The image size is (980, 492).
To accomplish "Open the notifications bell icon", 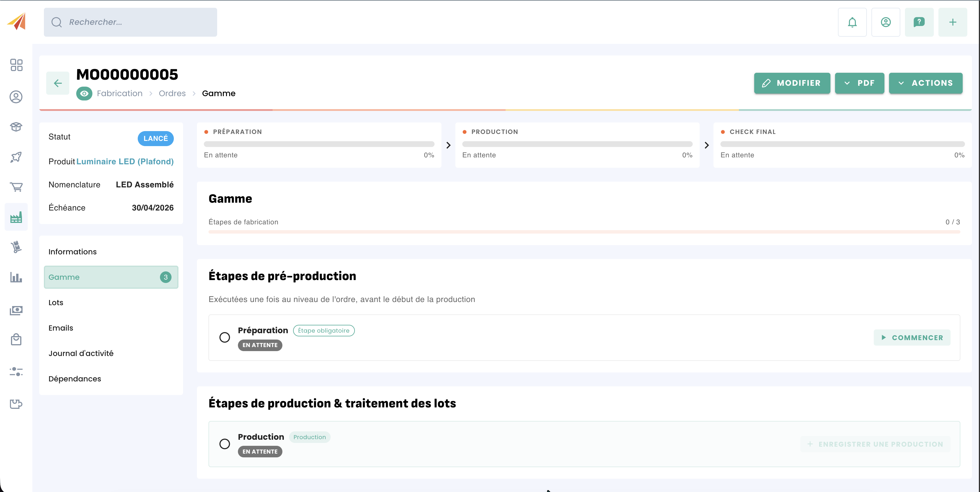I will [852, 22].
